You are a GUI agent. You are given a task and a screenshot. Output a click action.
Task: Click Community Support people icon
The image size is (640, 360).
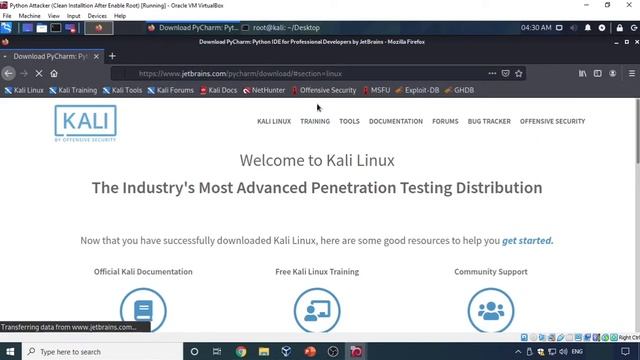pos(491,310)
